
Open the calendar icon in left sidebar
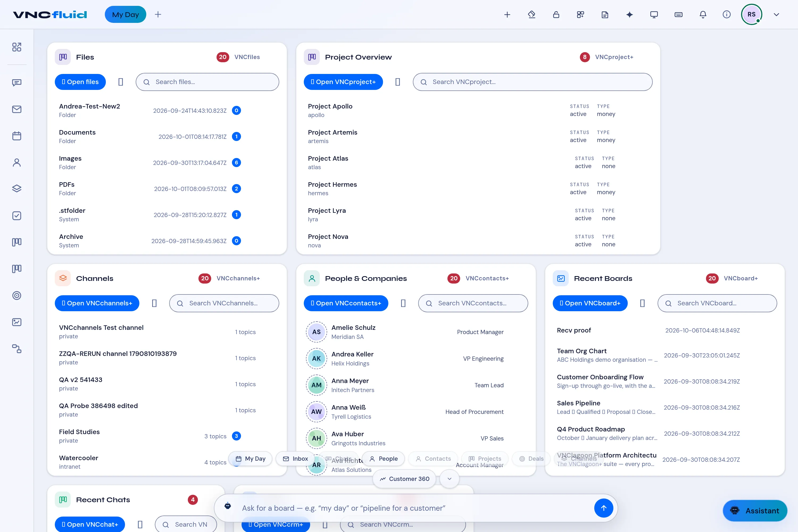tap(16, 136)
